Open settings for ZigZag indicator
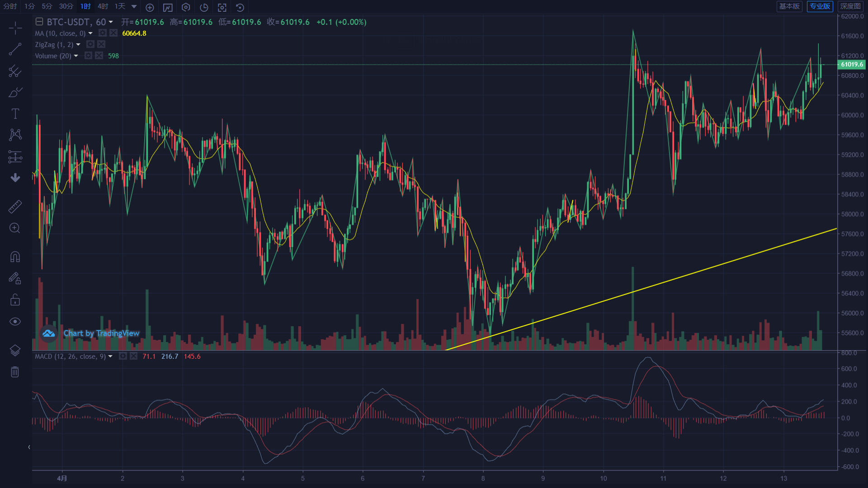Viewport: 868px width, 488px height. [90, 44]
